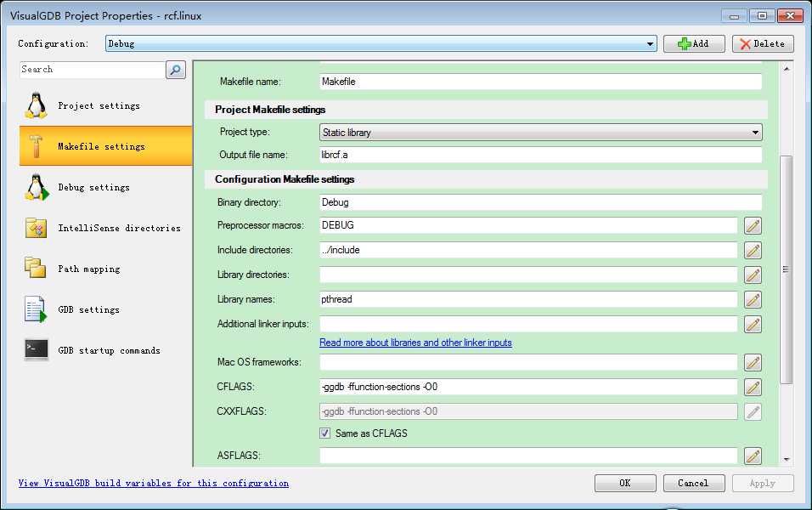812x510 pixels.
Task: Edit CFLAGS with pencil icon
Action: pos(753,387)
